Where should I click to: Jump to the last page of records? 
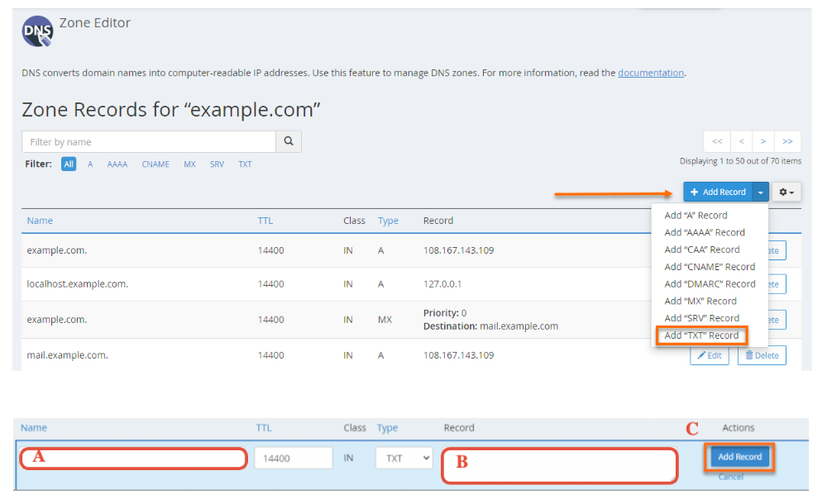(x=787, y=141)
